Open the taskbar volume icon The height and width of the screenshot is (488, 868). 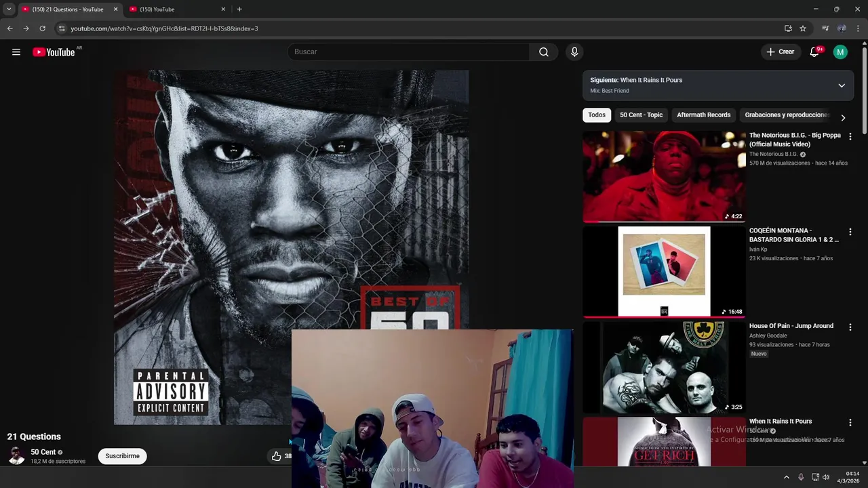click(x=826, y=477)
